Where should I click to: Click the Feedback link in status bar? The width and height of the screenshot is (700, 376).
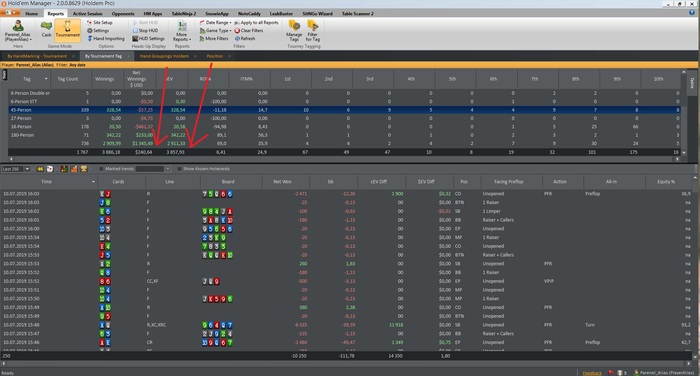coord(592,373)
